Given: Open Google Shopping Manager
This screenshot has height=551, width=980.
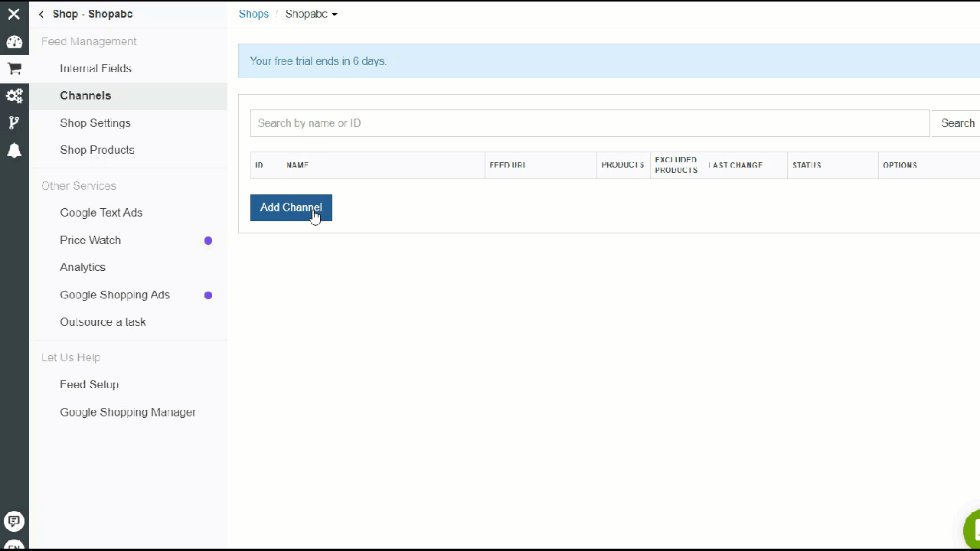Looking at the screenshot, I should pos(128,412).
